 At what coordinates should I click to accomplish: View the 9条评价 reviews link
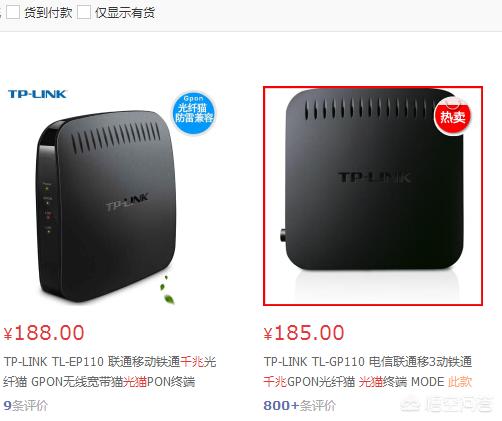pyautogui.click(x=25, y=406)
